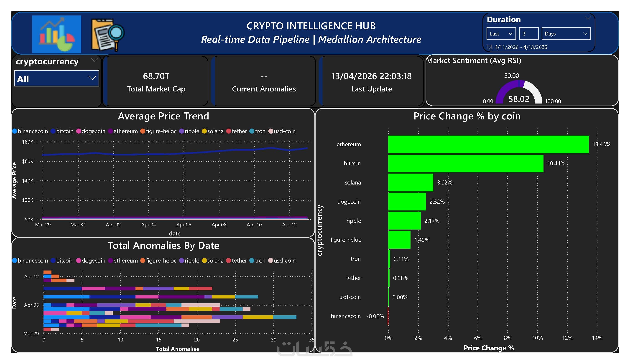630x364 pixels.
Task: Select solana legend dot in Average Price Trend
Action: pyautogui.click(x=204, y=131)
